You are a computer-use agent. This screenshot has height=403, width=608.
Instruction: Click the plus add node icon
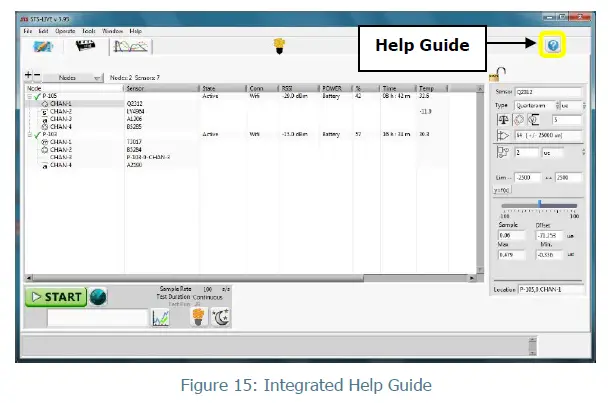tap(28, 75)
